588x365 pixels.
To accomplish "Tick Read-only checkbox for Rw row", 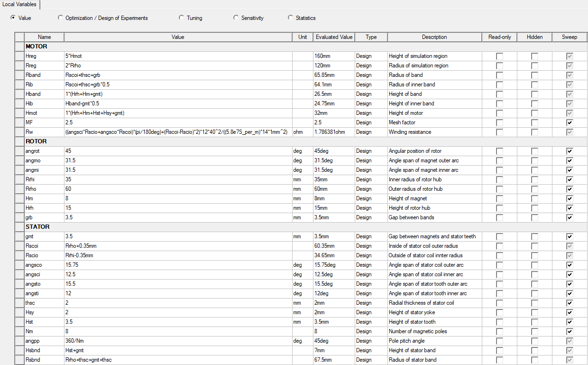I will click(x=499, y=132).
